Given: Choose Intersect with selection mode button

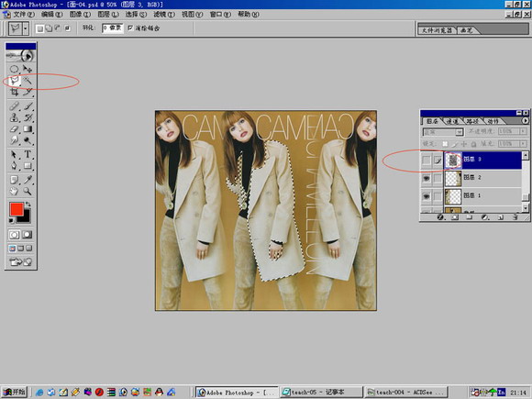Looking at the screenshot, I should tap(68, 28).
